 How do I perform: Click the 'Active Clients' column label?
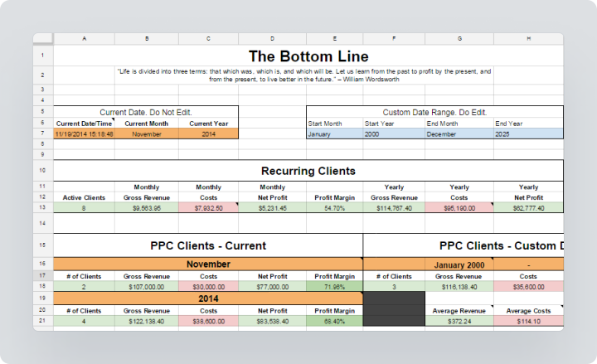point(84,197)
